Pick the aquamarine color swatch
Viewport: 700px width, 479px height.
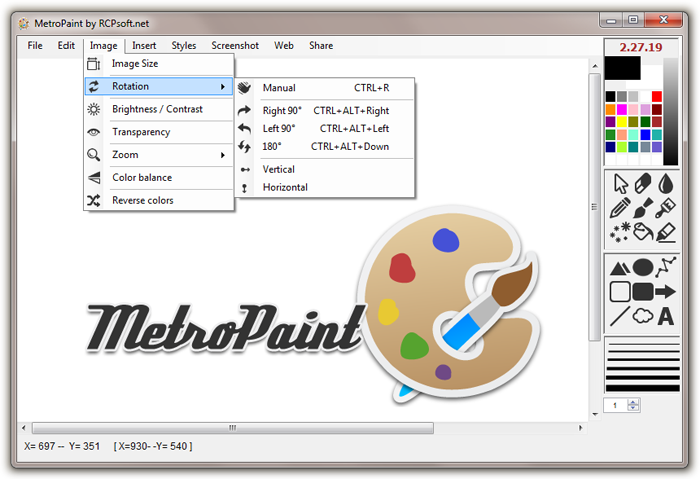pos(633,134)
